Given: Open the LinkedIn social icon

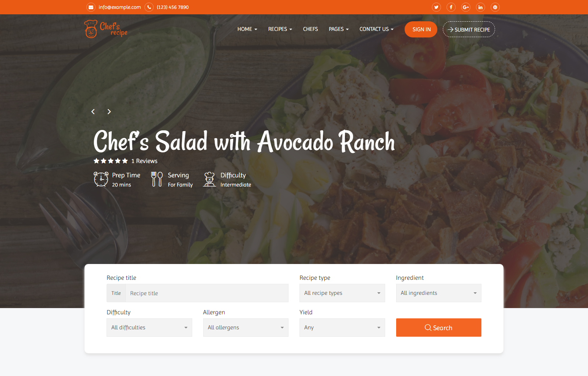Looking at the screenshot, I should click(x=480, y=7).
